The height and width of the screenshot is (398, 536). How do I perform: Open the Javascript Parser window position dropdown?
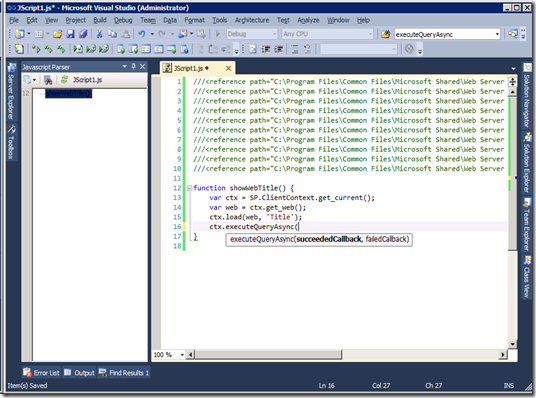(125, 66)
